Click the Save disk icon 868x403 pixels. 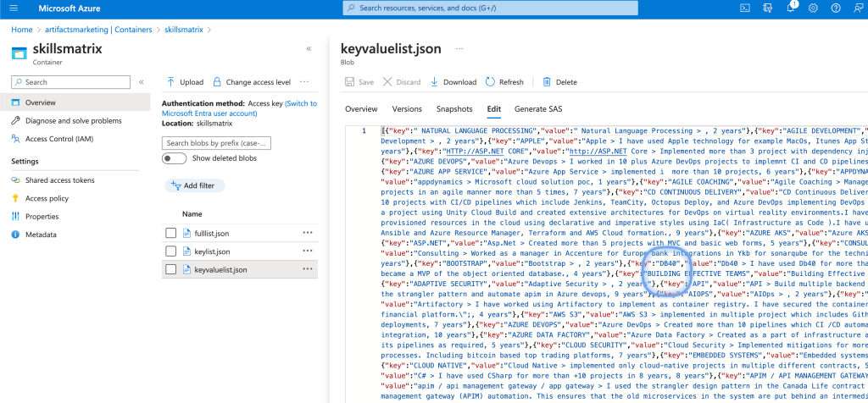point(350,82)
